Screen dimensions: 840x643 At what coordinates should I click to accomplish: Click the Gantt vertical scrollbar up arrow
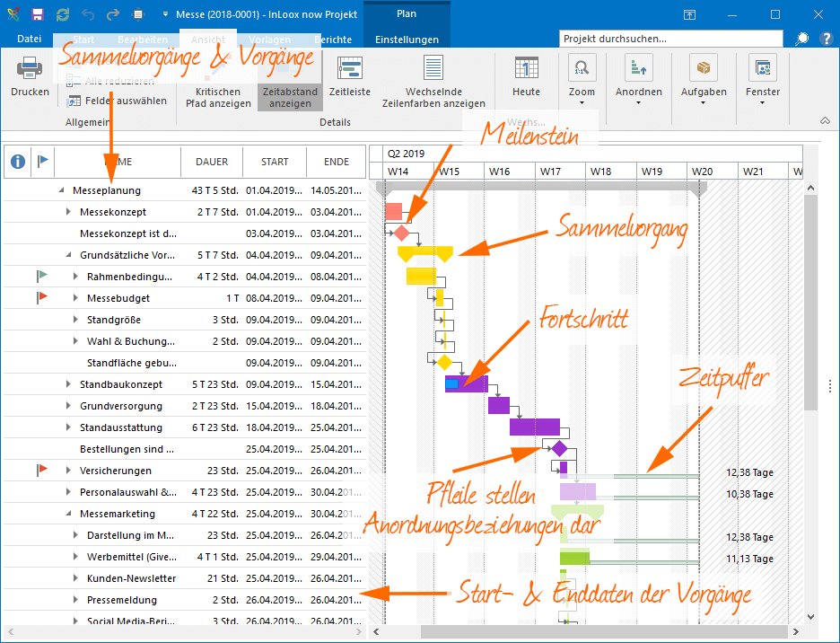pyautogui.click(x=810, y=188)
